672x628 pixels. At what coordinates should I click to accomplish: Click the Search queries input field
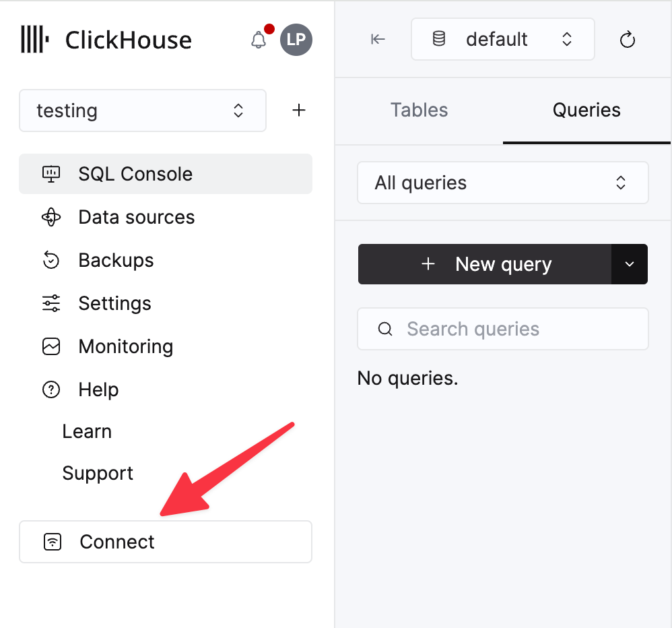tap(502, 329)
